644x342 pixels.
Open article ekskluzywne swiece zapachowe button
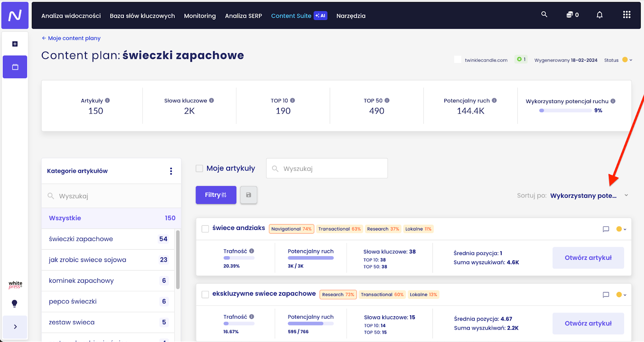click(588, 323)
